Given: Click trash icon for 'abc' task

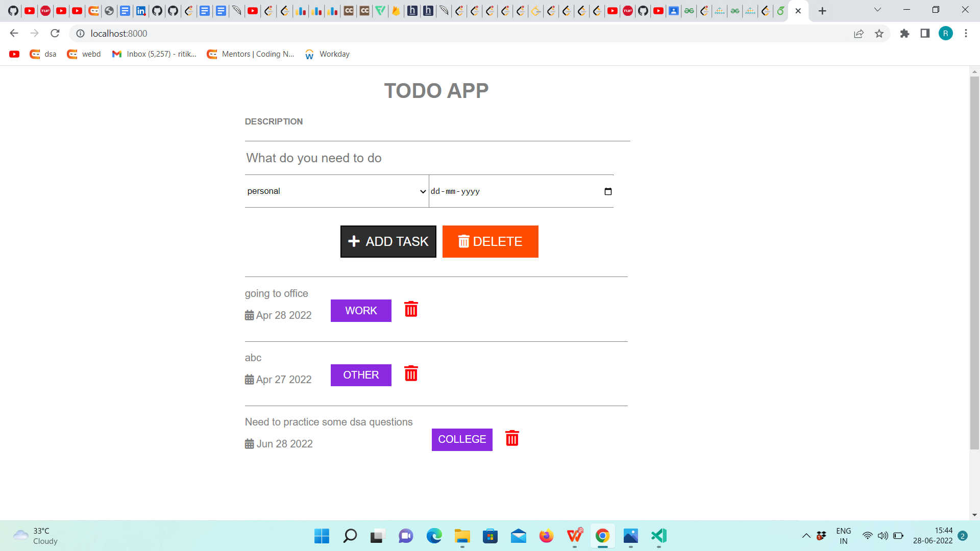Looking at the screenshot, I should coord(411,373).
